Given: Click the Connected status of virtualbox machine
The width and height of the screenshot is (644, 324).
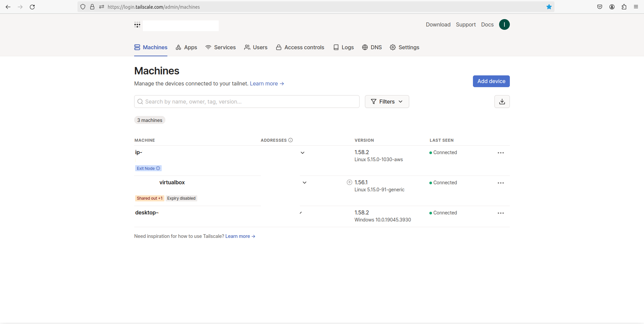Looking at the screenshot, I should 443,183.
